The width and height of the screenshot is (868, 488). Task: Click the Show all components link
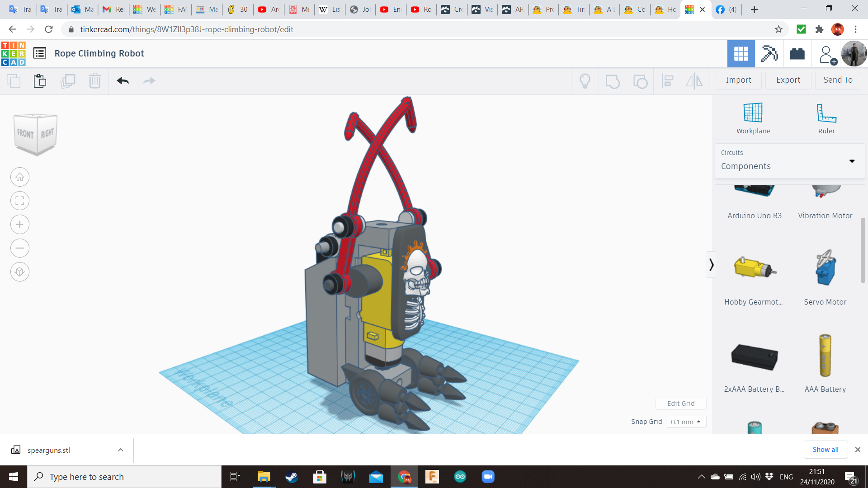(x=826, y=449)
